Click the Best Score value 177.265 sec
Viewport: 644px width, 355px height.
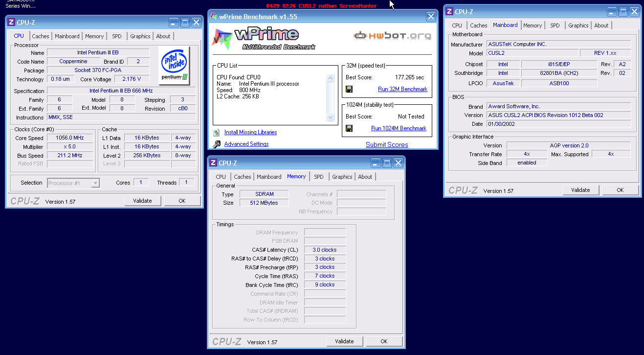[409, 77]
